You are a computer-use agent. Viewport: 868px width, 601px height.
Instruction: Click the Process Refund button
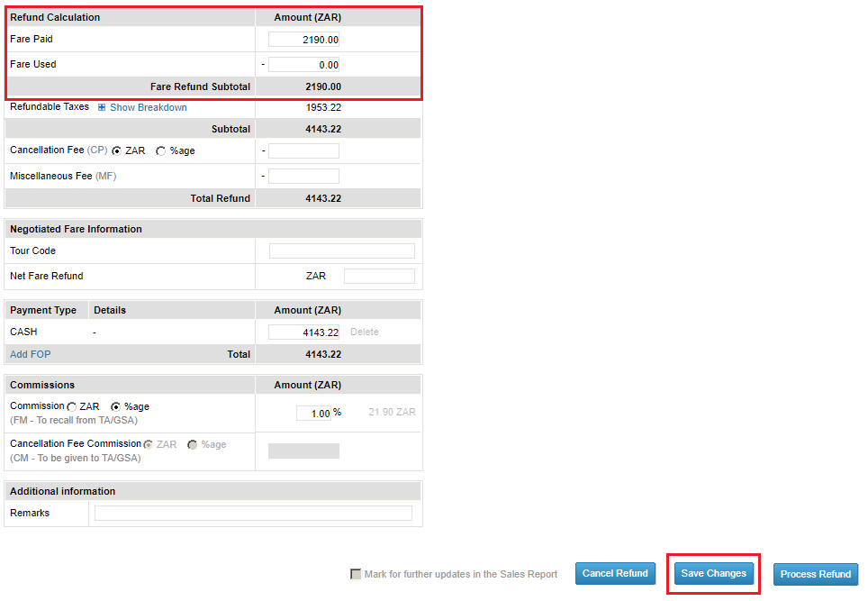click(x=815, y=573)
